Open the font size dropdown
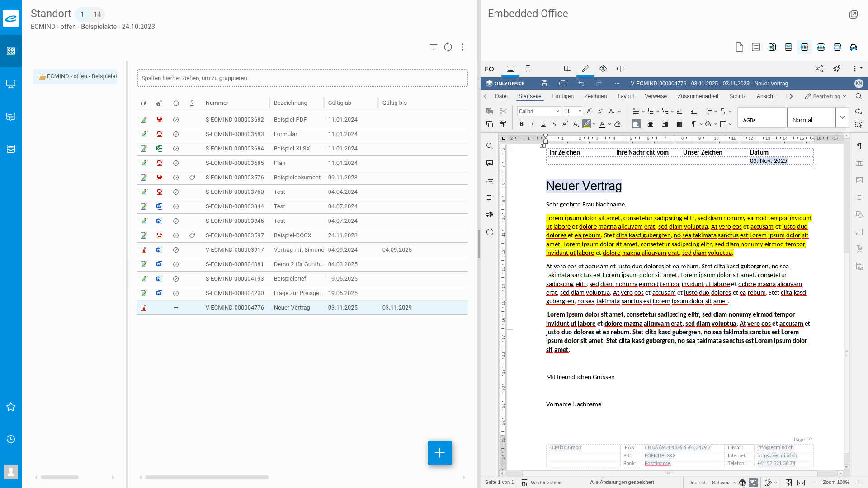Screen dimensions: 868x488 580,111
